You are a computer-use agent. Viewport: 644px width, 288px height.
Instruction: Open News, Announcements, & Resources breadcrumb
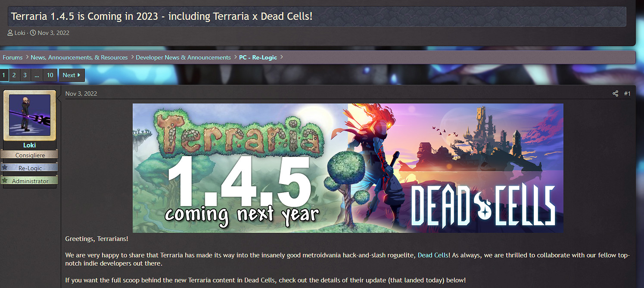[79, 57]
